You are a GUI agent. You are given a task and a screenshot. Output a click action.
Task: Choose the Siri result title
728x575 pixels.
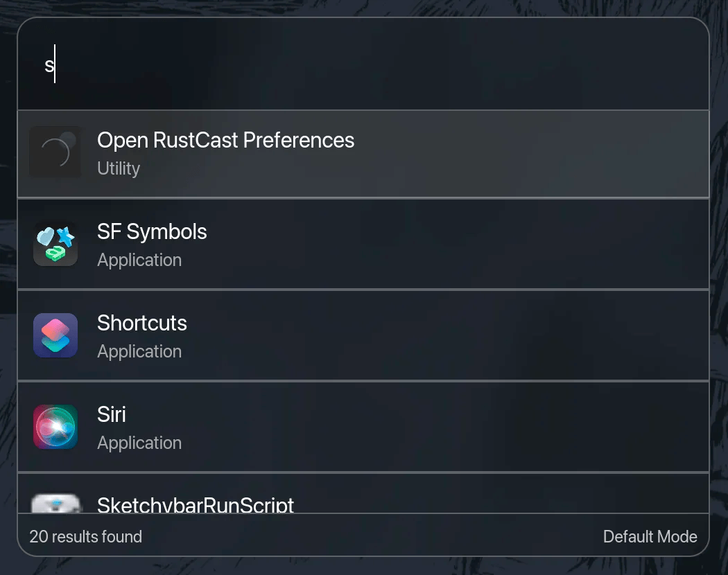pyautogui.click(x=112, y=414)
